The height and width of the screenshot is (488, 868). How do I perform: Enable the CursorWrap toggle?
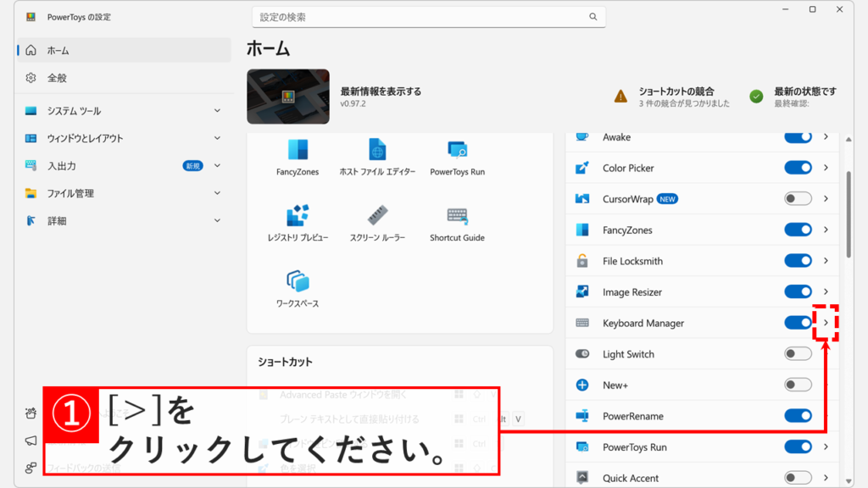click(x=797, y=198)
